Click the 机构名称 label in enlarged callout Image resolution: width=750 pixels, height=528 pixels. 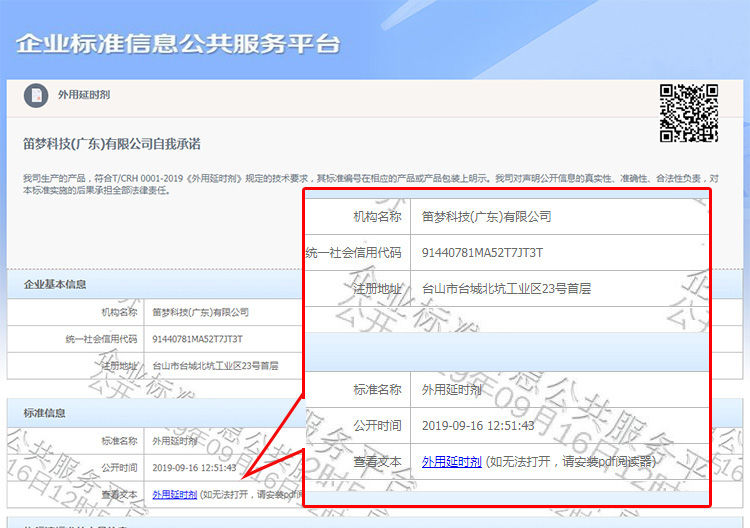click(377, 217)
